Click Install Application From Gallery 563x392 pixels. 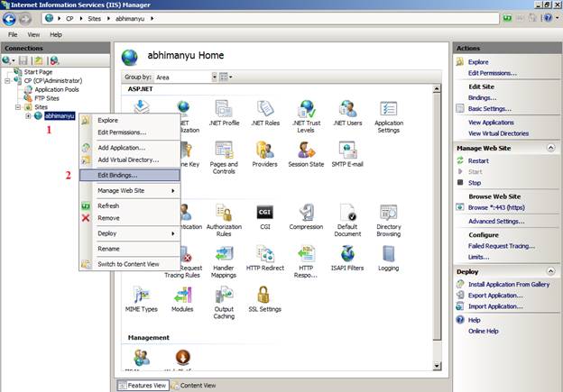point(509,284)
